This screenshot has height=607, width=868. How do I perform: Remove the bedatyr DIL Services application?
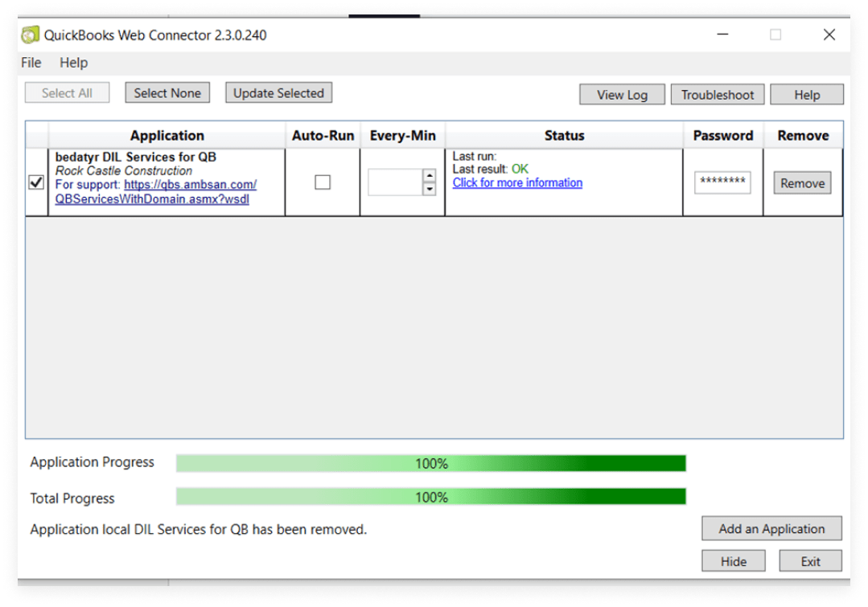click(803, 183)
